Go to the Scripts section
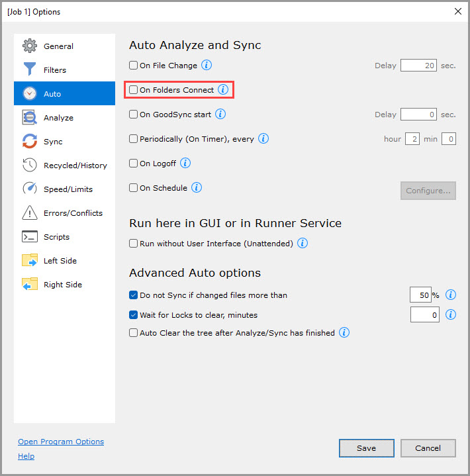 tap(56, 237)
